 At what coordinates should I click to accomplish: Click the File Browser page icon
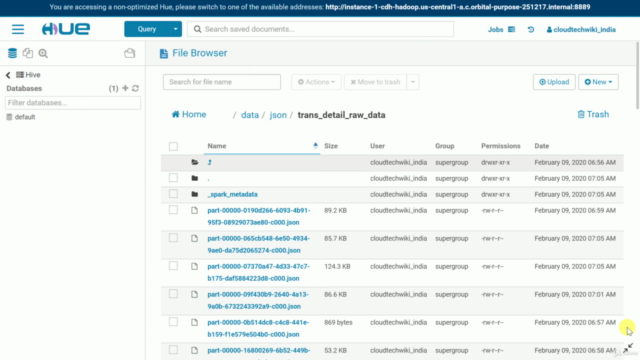point(164,53)
